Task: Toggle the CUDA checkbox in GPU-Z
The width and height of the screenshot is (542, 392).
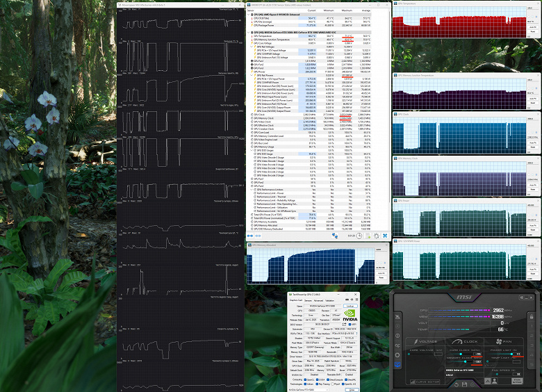Action: coord(318,379)
